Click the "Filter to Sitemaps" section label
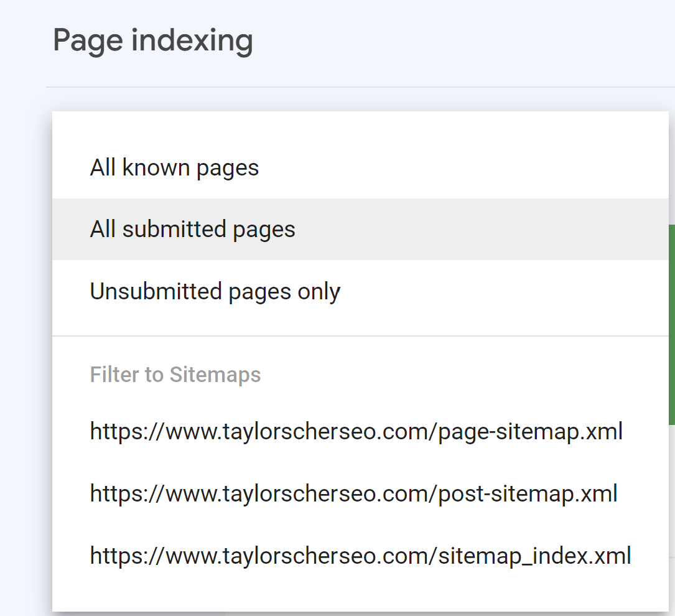The width and height of the screenshot is (675, 616). tap(175, 375)
